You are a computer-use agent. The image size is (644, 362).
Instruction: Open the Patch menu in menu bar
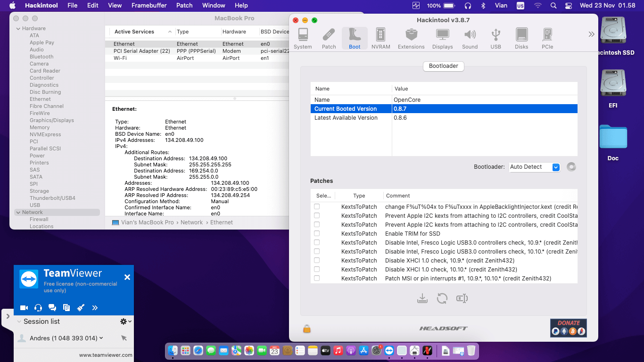[184, 5]
